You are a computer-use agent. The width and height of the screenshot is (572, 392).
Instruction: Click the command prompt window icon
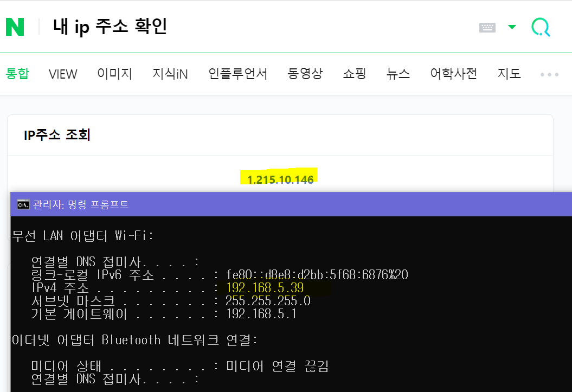click(x=23, y=204)
